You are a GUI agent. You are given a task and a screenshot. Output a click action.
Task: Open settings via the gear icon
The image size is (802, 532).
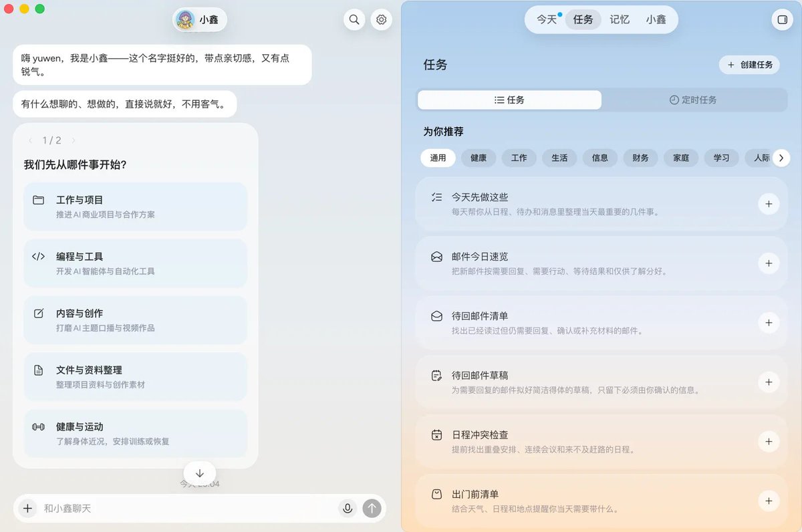click(x=382, y=20)
